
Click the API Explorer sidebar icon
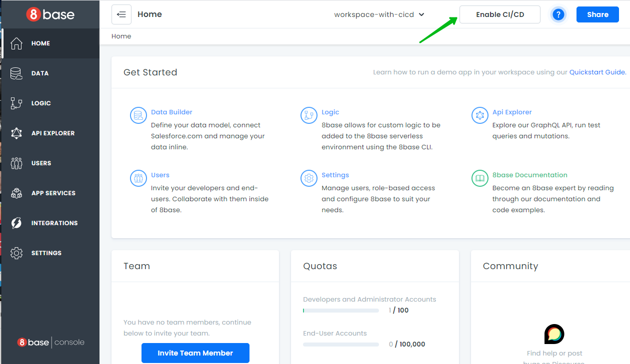coord(16,133)
